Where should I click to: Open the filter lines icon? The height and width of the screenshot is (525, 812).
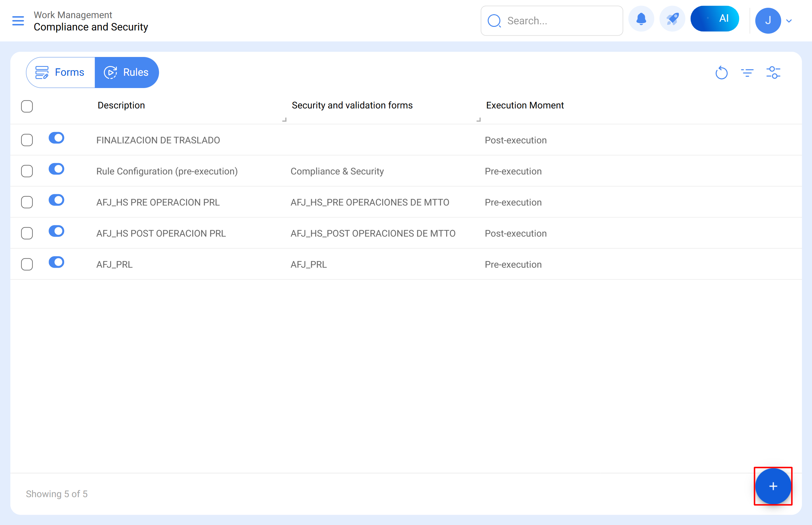[x=747, y=73]
